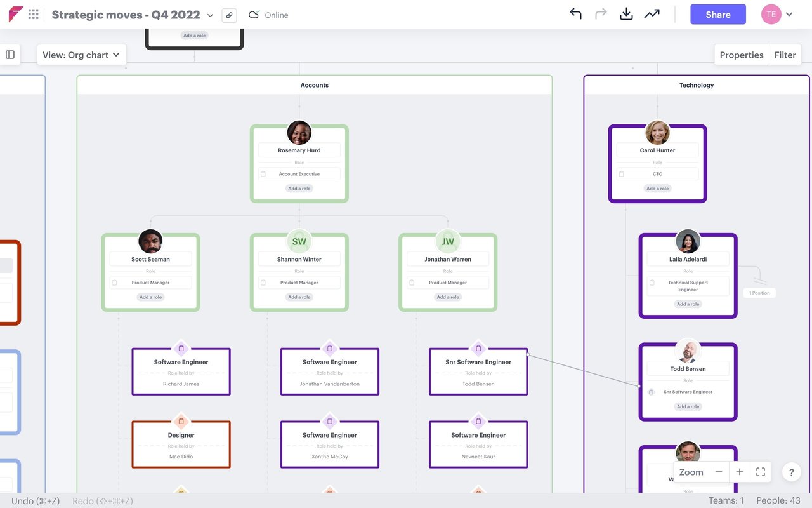Viewport: 812px width, 508px height.
Task: Toggle the checkbox on Todd Bensen's Snr Software Engineer role
Action: 652,392
